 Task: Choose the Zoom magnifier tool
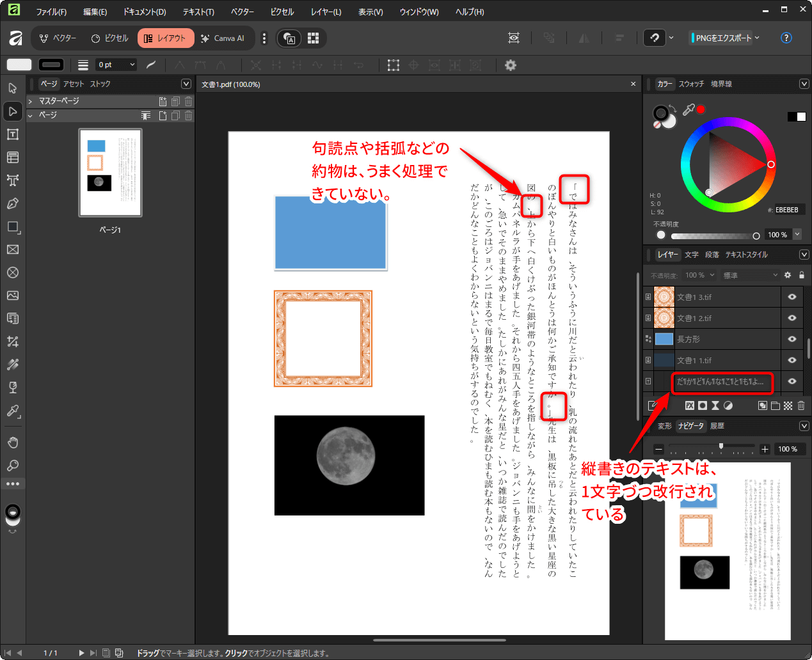[x=13, y=466]
